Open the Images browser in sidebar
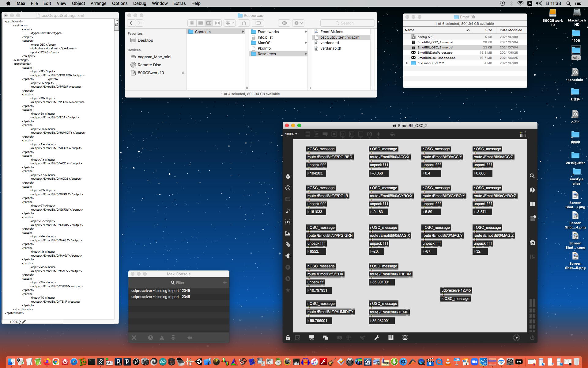 click(x=288, y=233)
